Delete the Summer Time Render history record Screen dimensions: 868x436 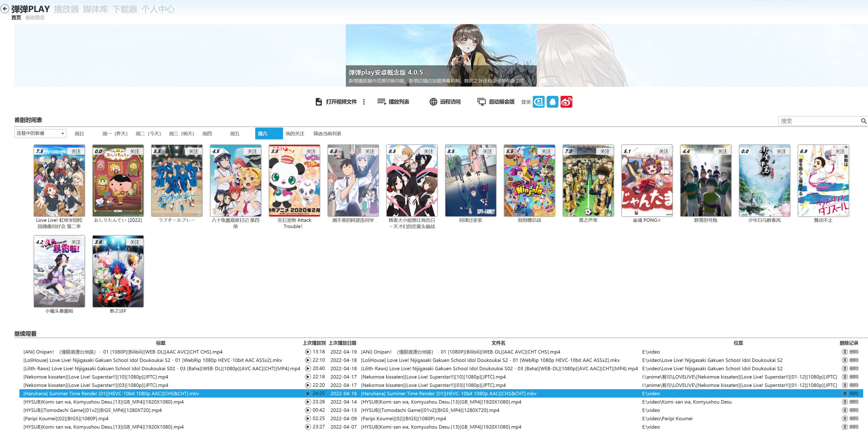(850, 394)
